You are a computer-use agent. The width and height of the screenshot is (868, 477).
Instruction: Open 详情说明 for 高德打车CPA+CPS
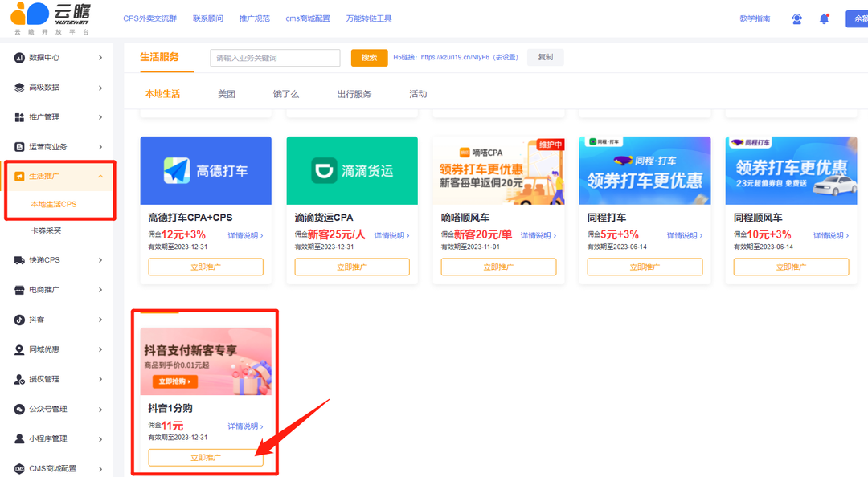pos(245,236)
